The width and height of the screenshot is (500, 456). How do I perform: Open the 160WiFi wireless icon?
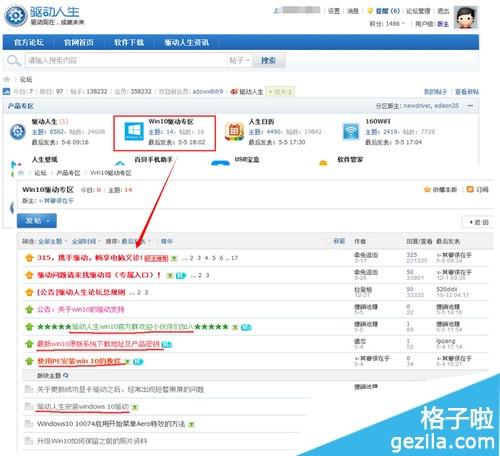coord(351,131)
